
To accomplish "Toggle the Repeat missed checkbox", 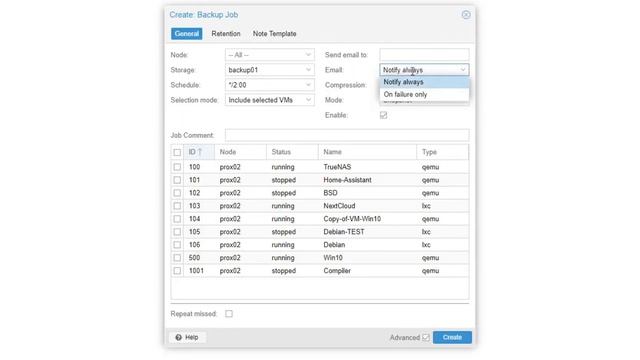I will [x=229, y=314].
